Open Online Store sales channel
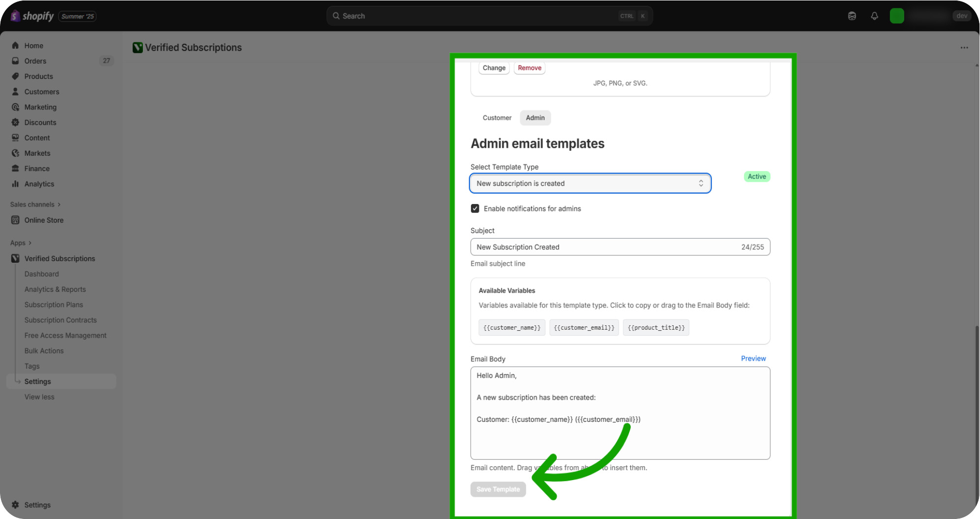This screenshot has height=519, width=980. click(44, 220)
